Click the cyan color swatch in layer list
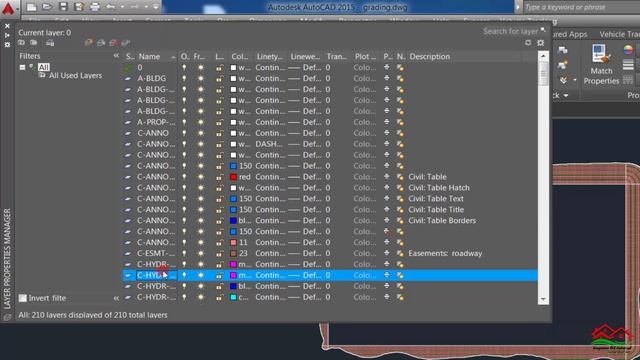 coord(233,297)
